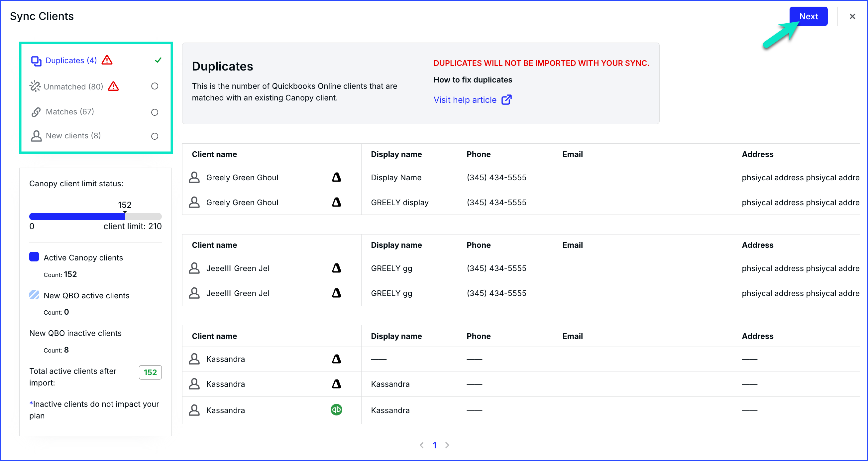
Task: Click the Duplicates overlapping squares icon
Action: 36,61
